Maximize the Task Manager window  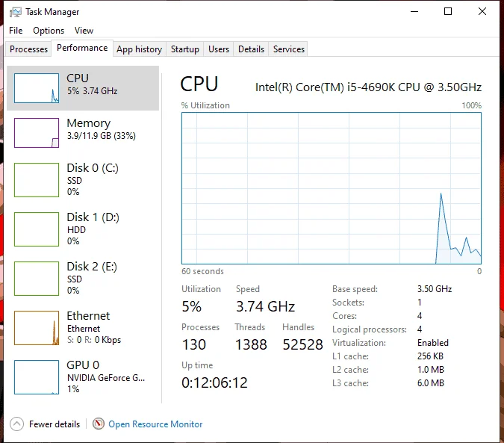[448, 11]
